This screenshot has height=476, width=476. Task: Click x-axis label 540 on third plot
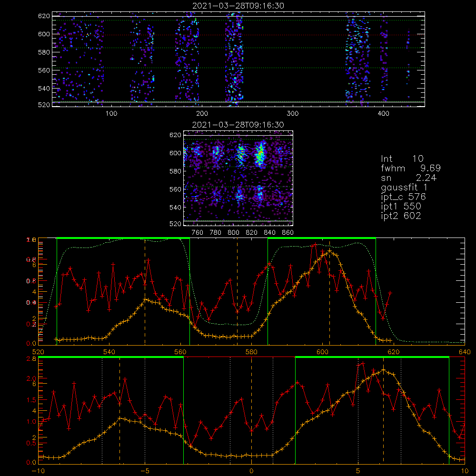click(109, 352)
